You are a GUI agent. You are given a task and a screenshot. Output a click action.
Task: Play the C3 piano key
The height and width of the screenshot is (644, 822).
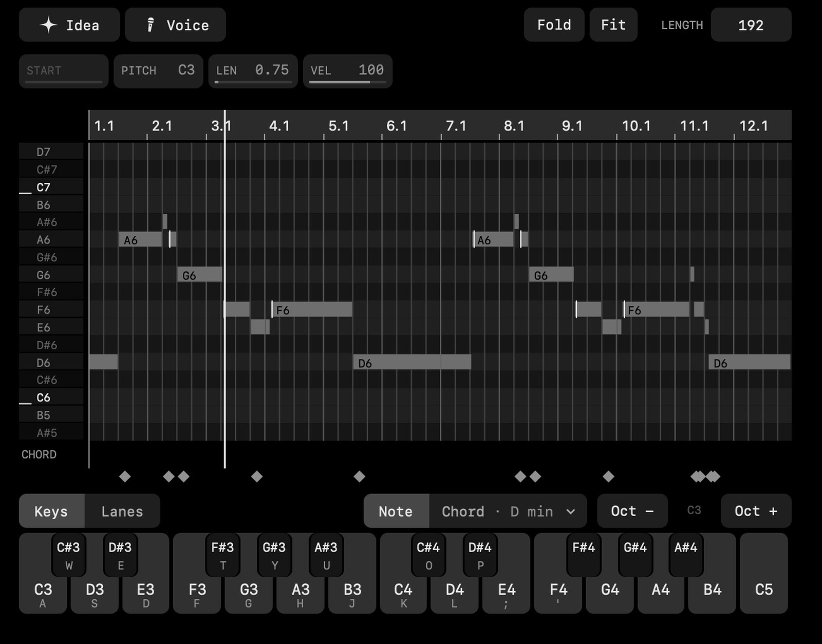tap(43, 595)
